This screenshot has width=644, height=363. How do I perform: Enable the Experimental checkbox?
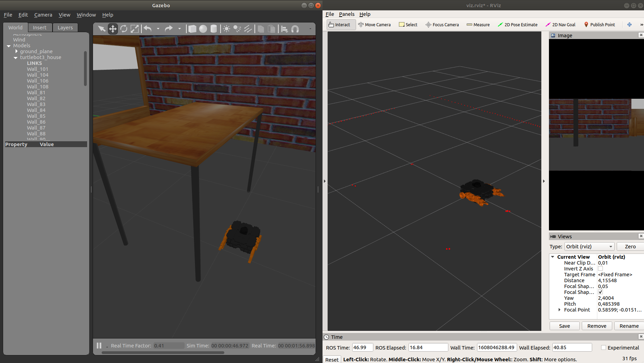click(604, 347)
